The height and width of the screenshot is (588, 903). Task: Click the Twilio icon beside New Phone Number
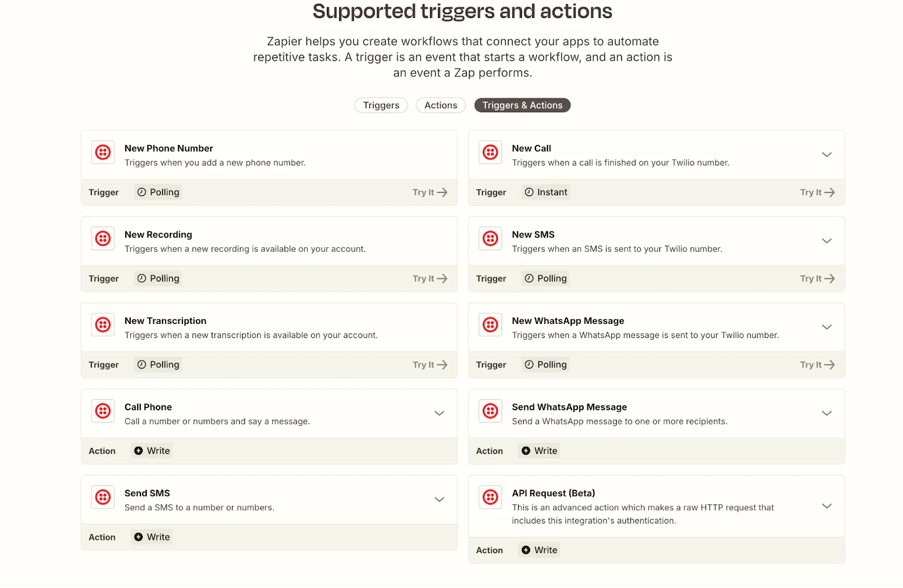pyautogui.click(x=103, y=152)
